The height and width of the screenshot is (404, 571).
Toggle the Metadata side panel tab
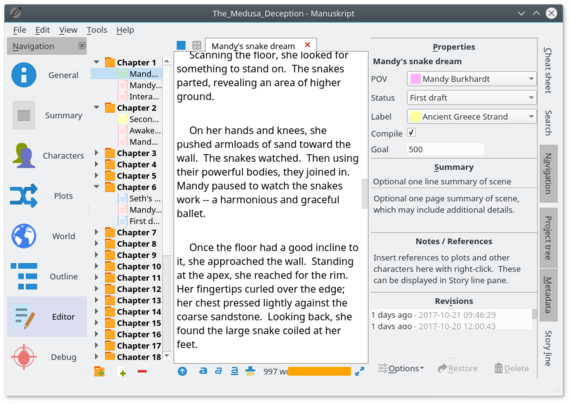coord(548,295)
